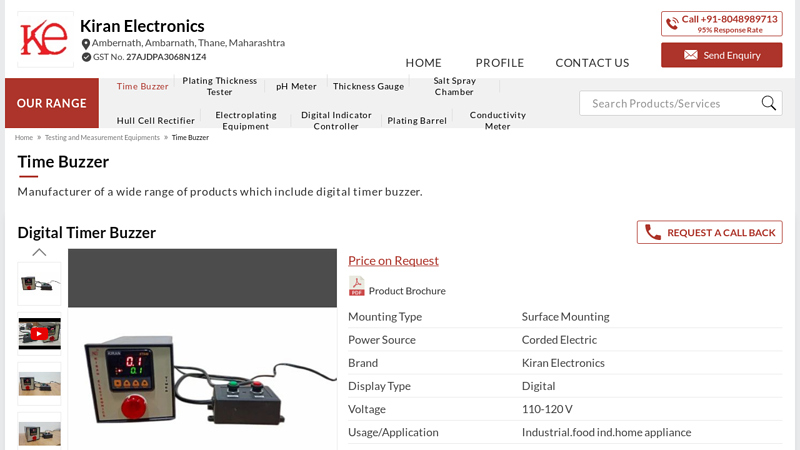The image size is (800, 450).
Task: Click the Corded Electric value
Action: [x=559, y=340]
